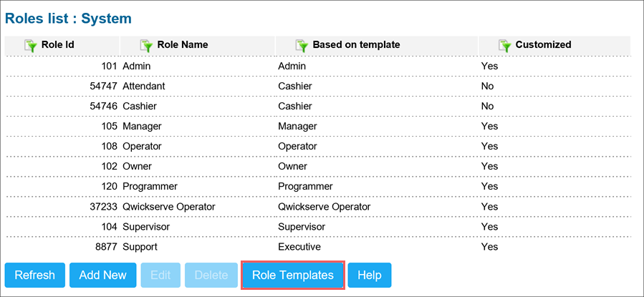The height and width of the screenshot is (297, 644).
Task: Click the Add New button
Action: tap(102, 276)
